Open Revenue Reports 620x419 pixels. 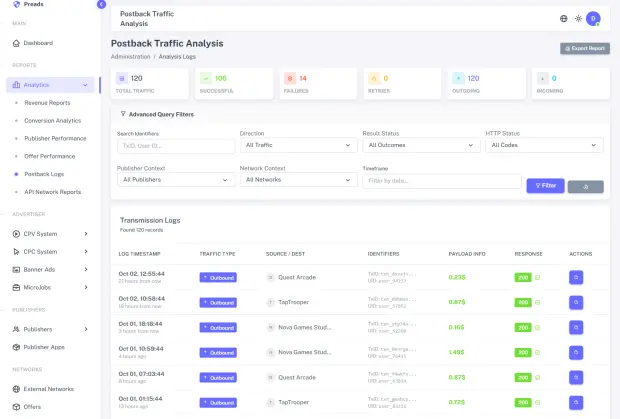(x=47, y=103)
